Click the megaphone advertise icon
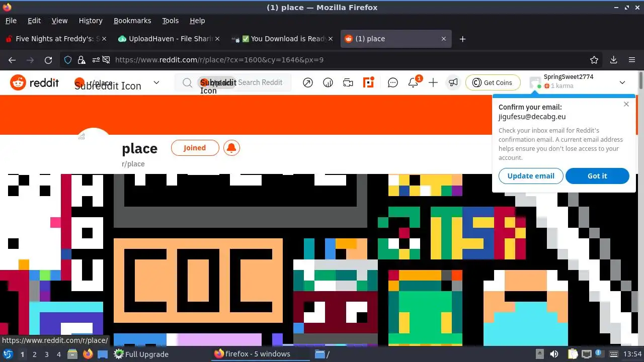Screen dimensions: 644x362 [453, 82]
